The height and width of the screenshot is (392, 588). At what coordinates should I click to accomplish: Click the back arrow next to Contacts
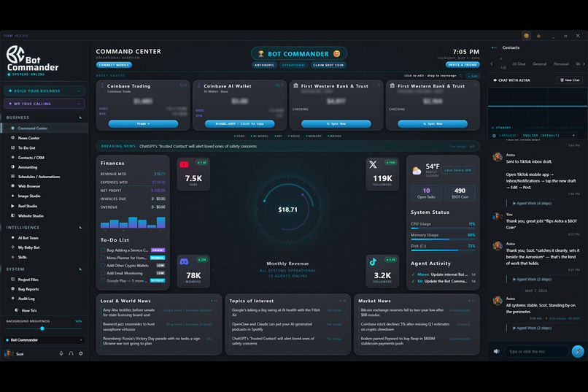[x=494, y=47]
